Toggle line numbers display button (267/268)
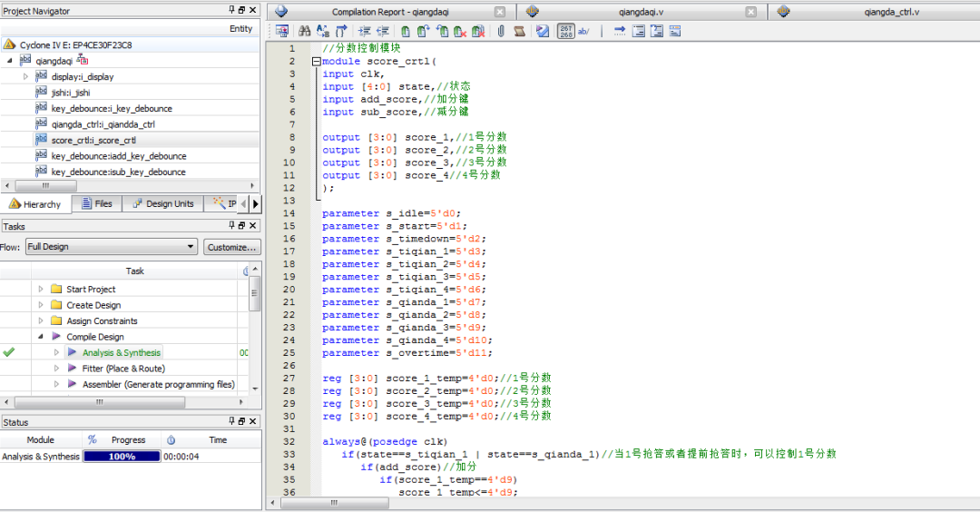Screen dimensions: 980x512 point(565,31)
